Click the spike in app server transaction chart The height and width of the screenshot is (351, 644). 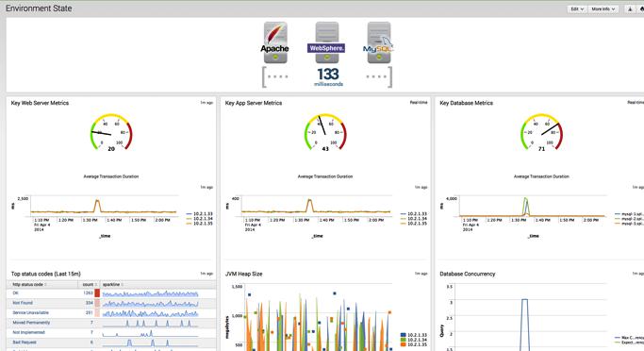click(x=309, y=205)
